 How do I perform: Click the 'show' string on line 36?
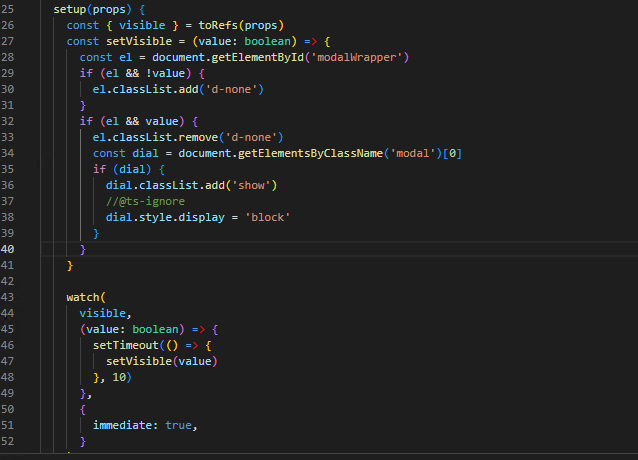coord(251,185)
